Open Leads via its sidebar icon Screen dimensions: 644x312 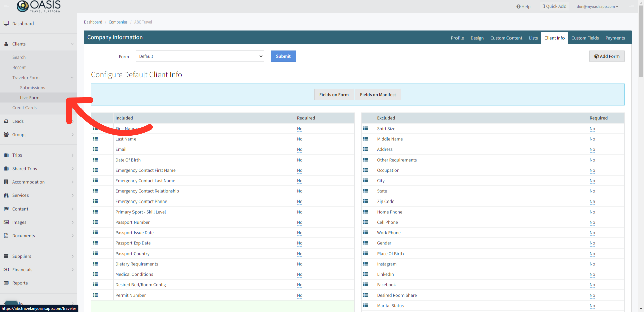click(x=6, y=121)
